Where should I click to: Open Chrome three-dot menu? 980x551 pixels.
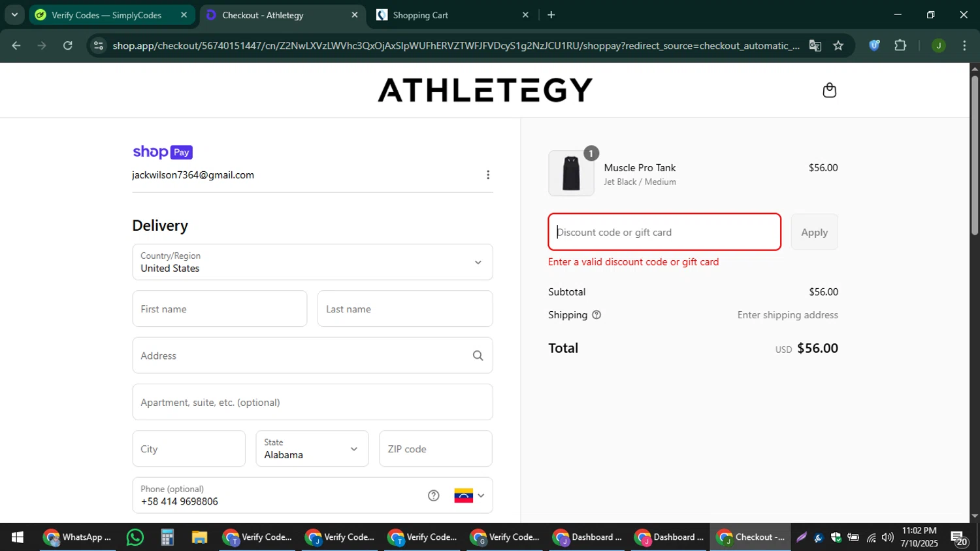click(x=964, y=46)
